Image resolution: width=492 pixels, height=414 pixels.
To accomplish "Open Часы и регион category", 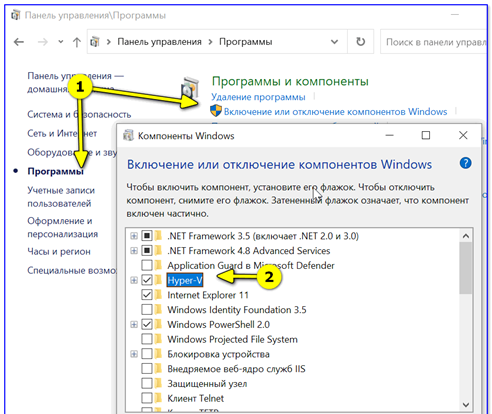I will [x=59, y=251].
